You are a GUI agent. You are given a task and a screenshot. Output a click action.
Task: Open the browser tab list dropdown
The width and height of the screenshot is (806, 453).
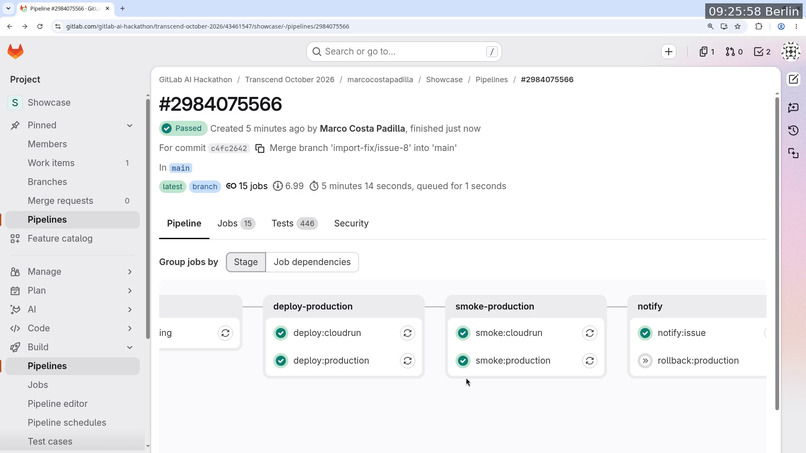(x=8, y=8)
